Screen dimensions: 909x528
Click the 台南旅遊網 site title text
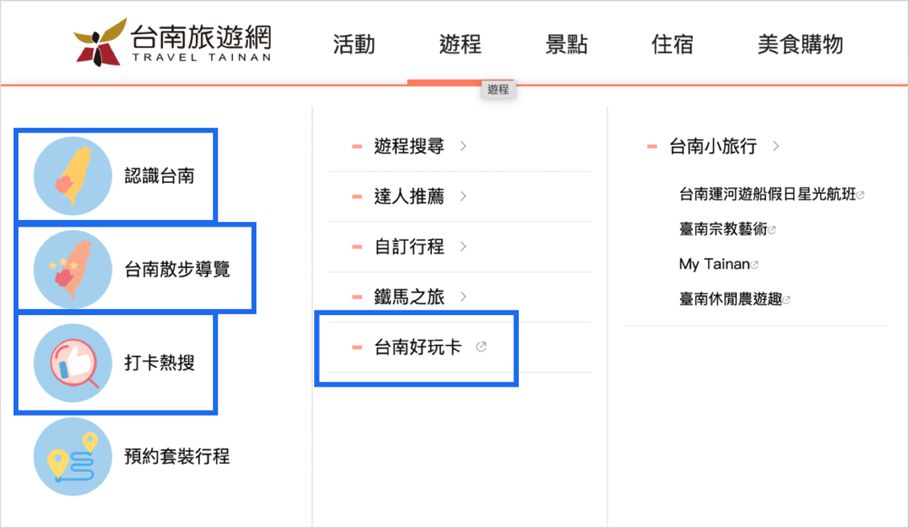pyautogui.click(x=201, y=37)
